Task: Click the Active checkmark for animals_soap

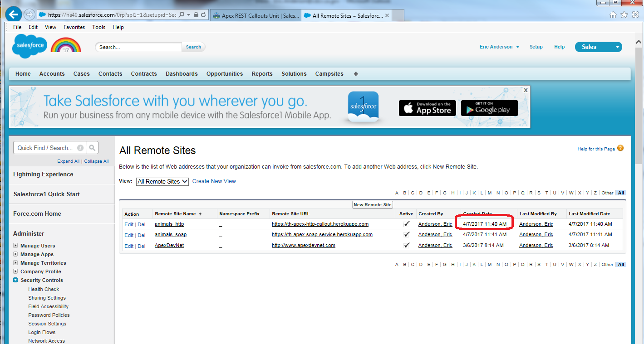Action: point(407,234)
